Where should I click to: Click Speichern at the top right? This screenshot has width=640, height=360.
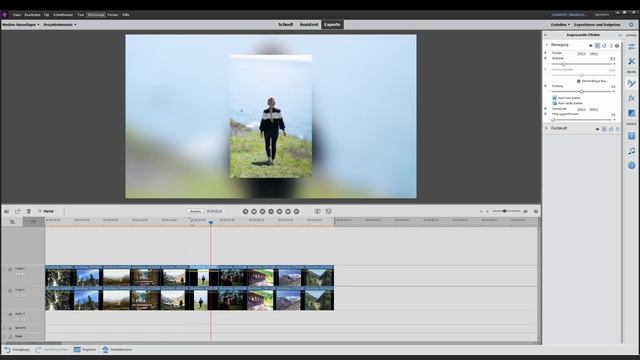click(602, 15)
